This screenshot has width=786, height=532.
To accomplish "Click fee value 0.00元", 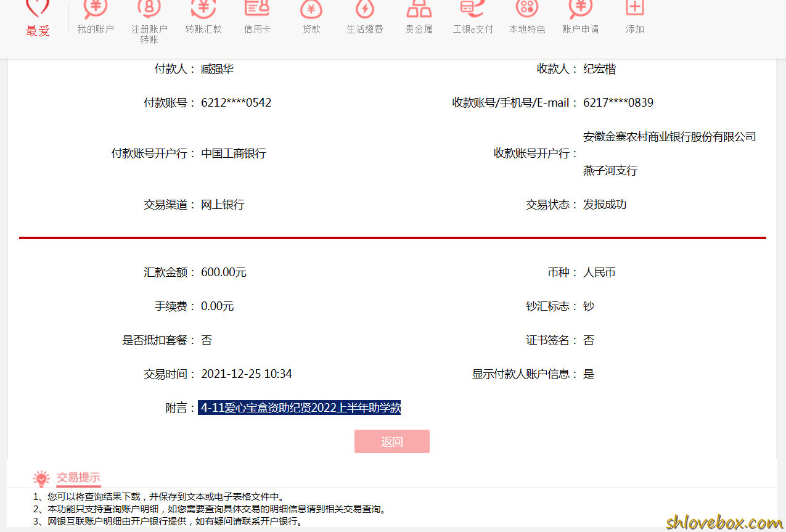I will click(218, 306).
